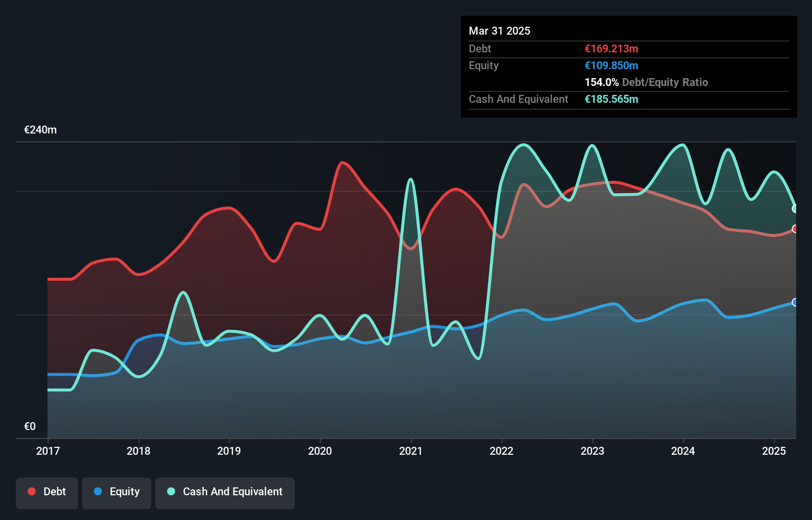812x520 pixels.
Task: Toggle the Equity series legend button
Action: point(117,493)
